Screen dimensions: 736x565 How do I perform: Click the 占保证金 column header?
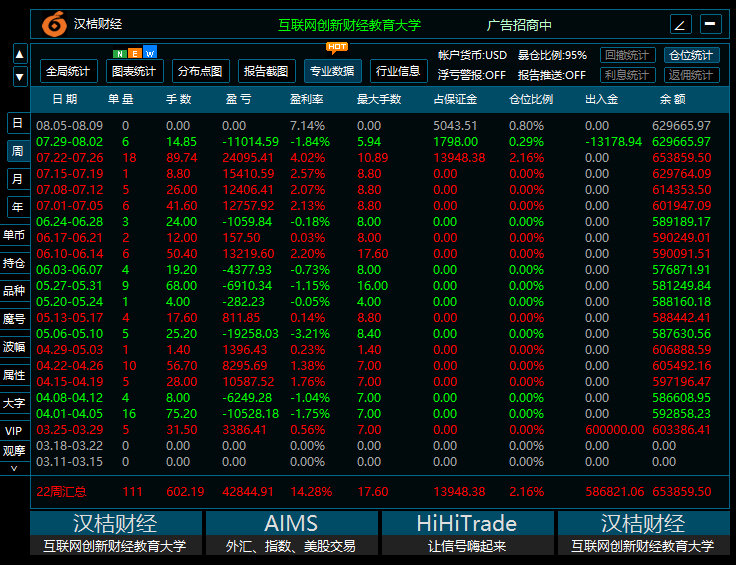click(x=455, y=99)
